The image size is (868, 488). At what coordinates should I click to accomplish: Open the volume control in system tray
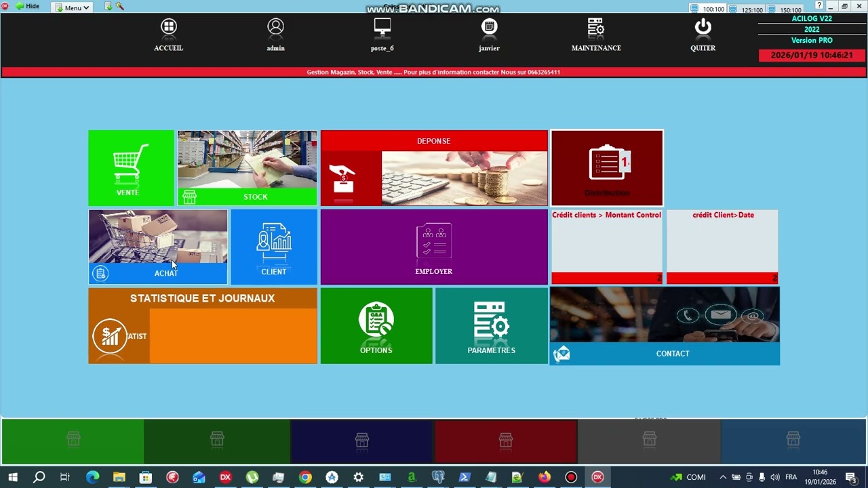(774, 477)
